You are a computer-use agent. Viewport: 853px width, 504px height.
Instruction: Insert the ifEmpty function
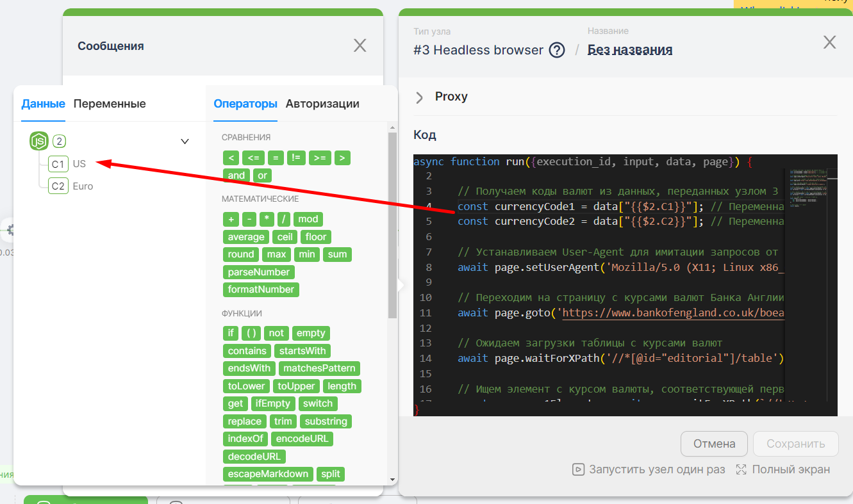tap(273, 403)
